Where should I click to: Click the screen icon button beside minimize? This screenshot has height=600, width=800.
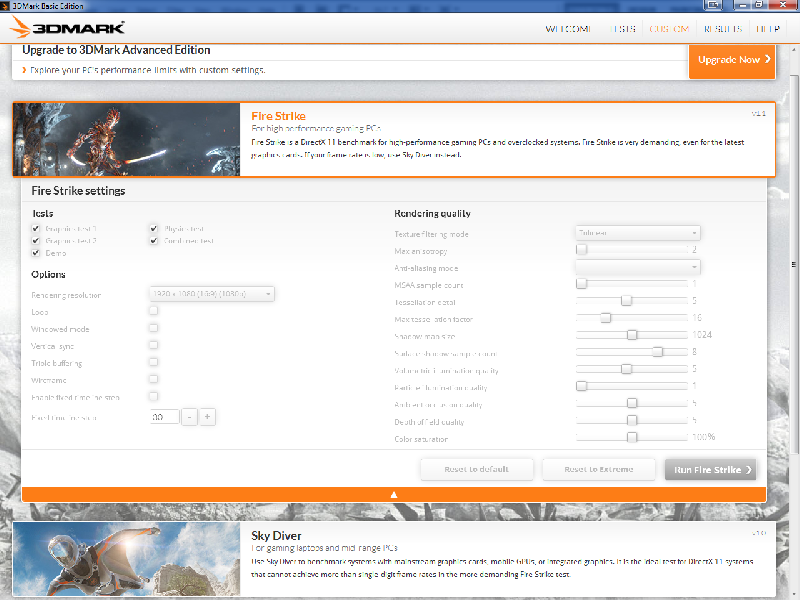713,5
